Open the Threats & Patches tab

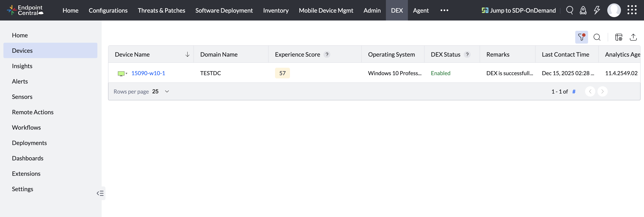tap(161, 10)
